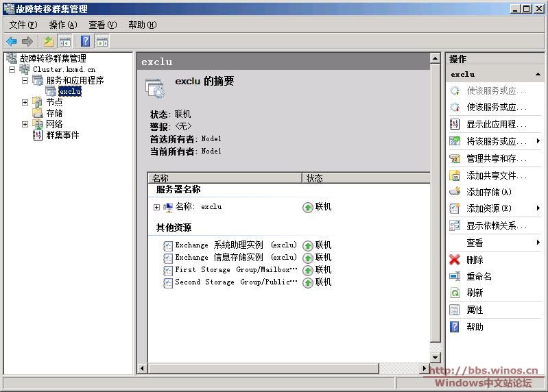Collapse the 服务和应用程序 tree node
The height and width of the screenshot is (392, 548).
point(25,80)
